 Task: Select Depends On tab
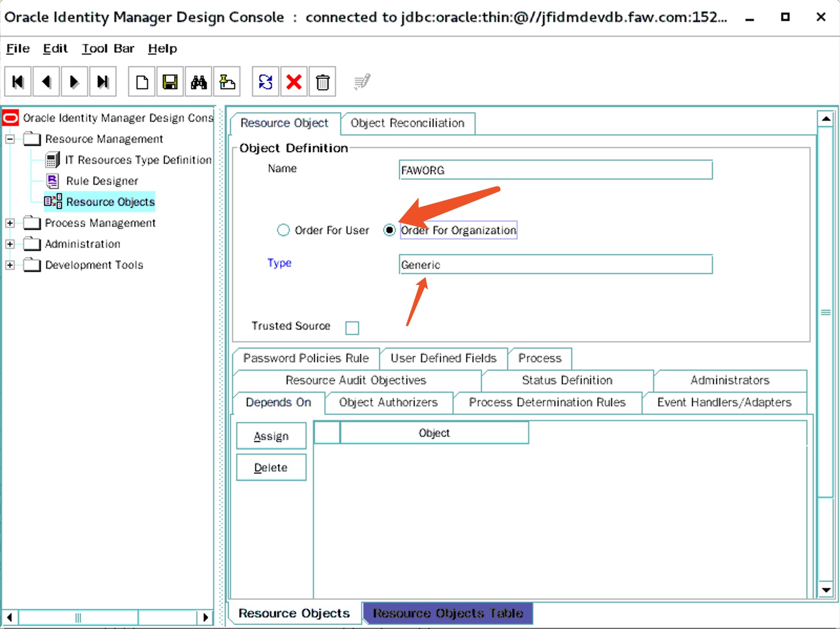pyautogui.click(x=278, y=402)
